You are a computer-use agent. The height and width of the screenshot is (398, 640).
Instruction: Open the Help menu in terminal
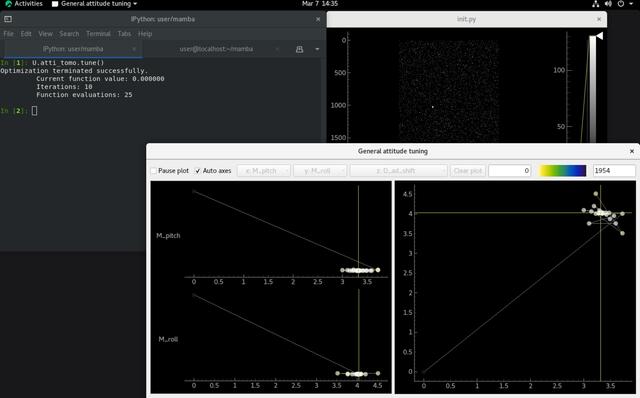145,34
